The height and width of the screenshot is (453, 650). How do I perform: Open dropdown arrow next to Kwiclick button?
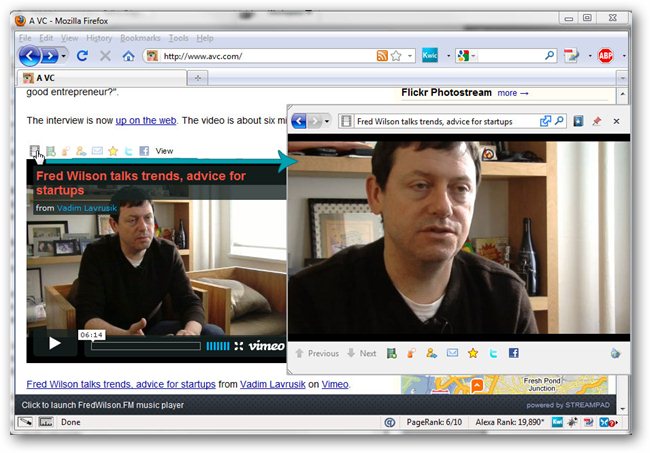tap(449, 56)
